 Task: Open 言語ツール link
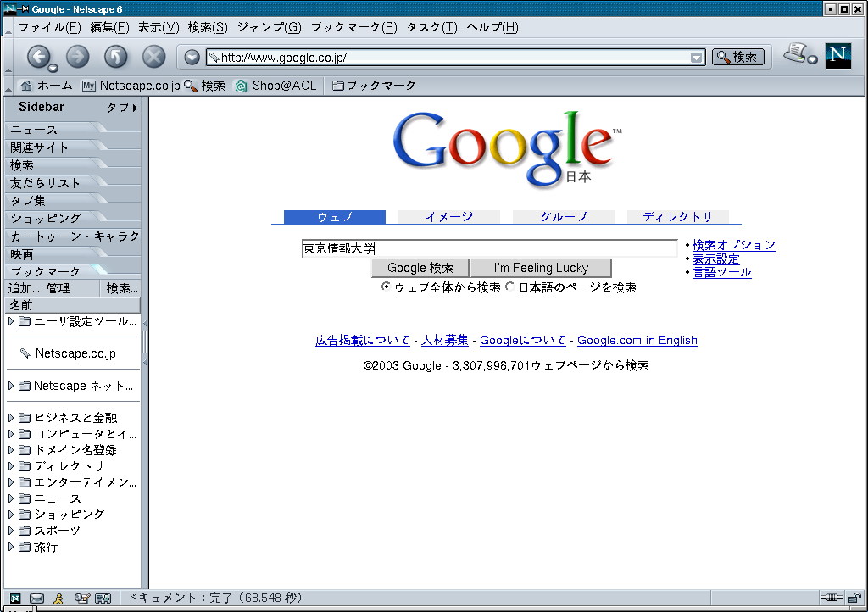[x=722, y=272]
